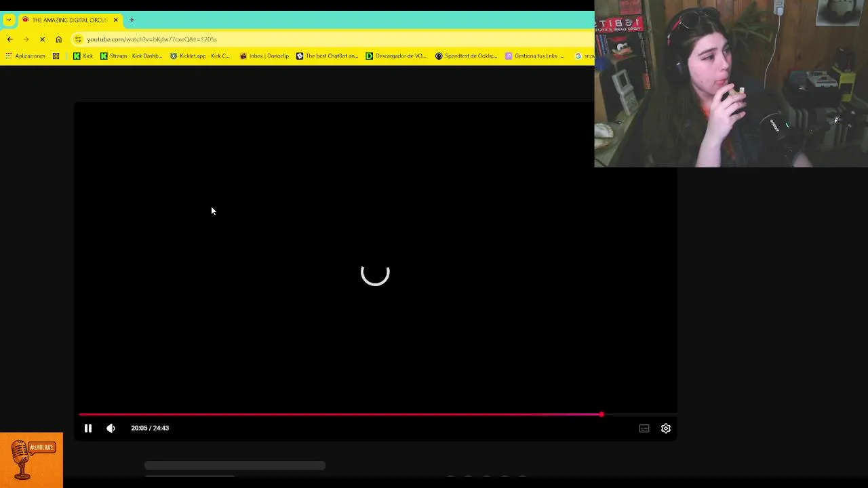Open the tab search dropdown arrow

click(9, 20)
